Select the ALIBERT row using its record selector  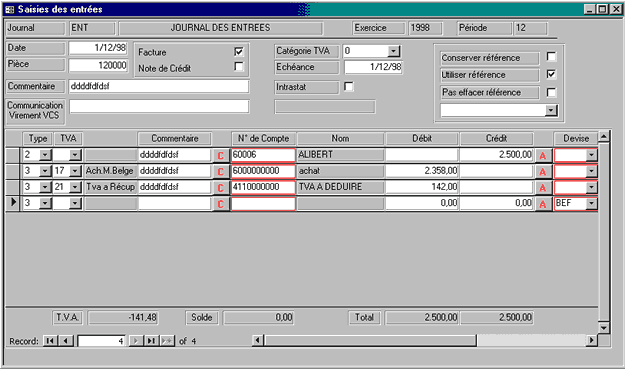(x=13, y=155)
